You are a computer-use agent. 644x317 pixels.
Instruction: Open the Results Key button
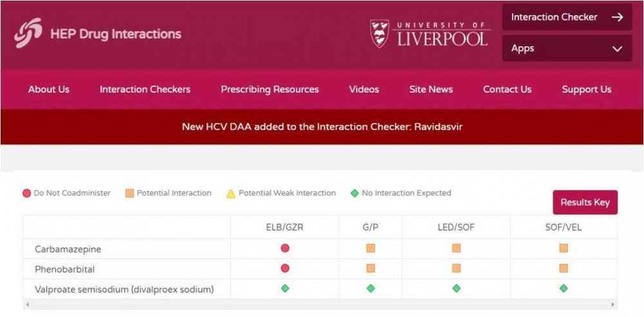[x=585, y=202]
